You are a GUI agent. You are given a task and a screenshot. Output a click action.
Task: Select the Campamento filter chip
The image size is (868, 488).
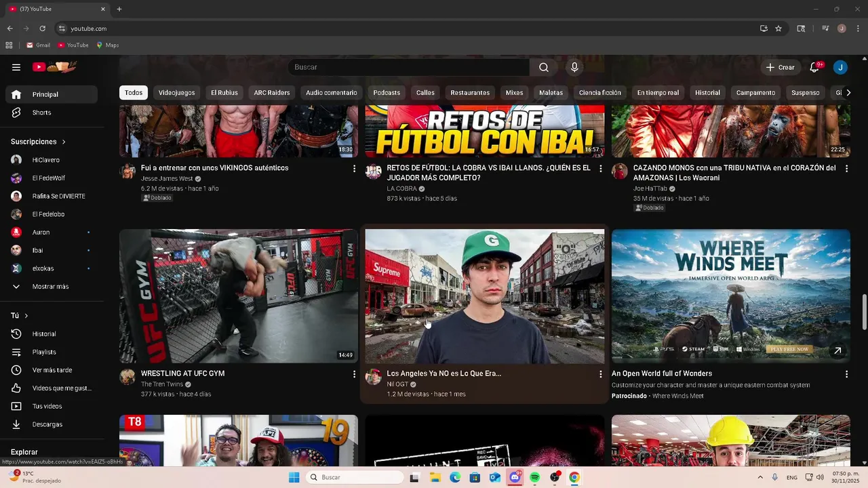click(755, 93)
